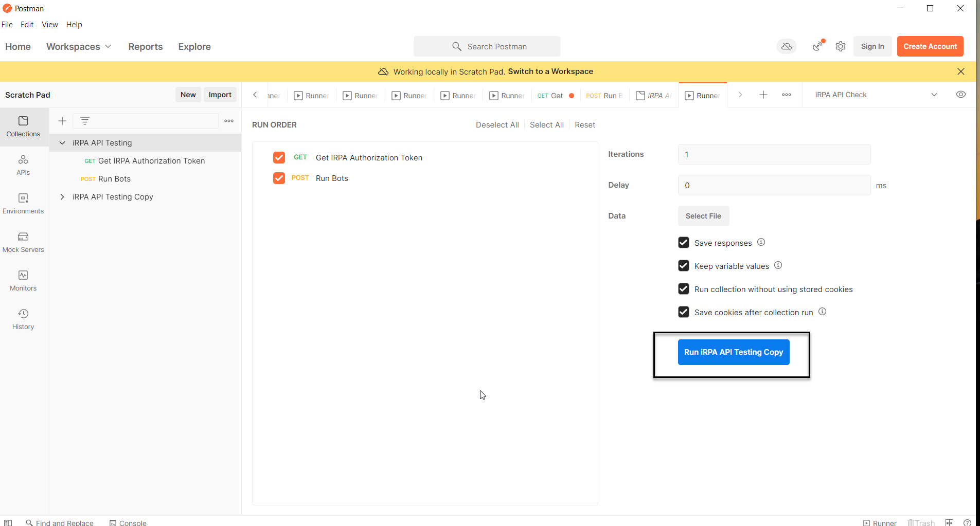Click Deselect All in run order
This screenshot has height=526, width=980.
pyautogui.click(x=497, y=125)
